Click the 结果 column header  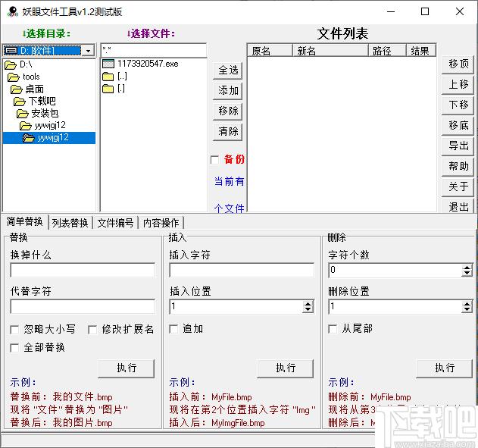click(x=421, y=50)
